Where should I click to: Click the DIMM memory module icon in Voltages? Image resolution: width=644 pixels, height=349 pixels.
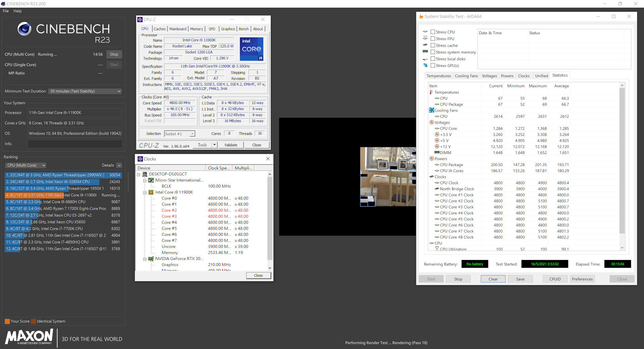pyautogui.click(x=437, y=152)
